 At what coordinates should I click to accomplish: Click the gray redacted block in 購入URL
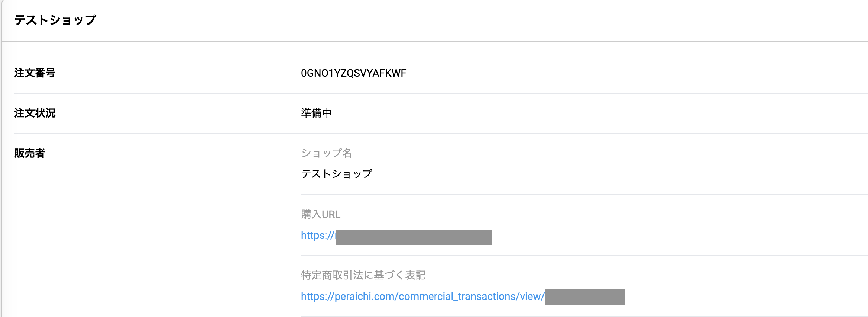[413, 237]
